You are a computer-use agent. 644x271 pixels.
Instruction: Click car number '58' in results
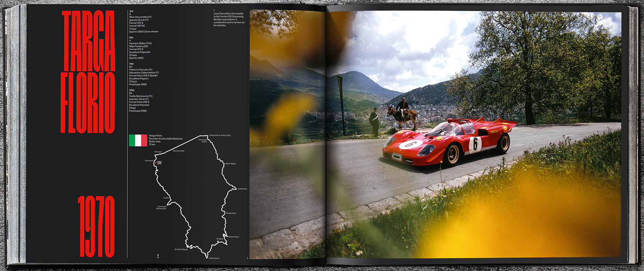pos(131,67)
